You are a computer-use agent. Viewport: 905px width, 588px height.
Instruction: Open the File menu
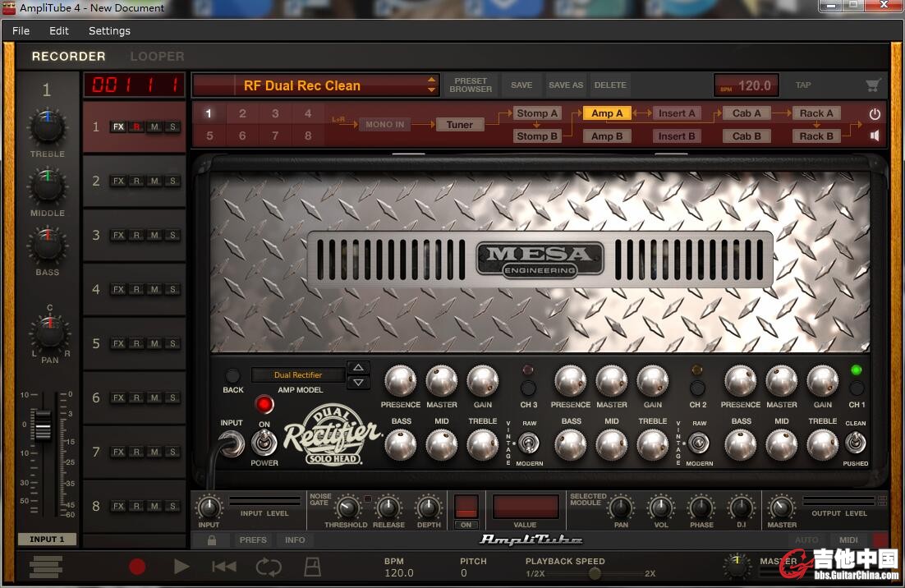coord(21,31)
